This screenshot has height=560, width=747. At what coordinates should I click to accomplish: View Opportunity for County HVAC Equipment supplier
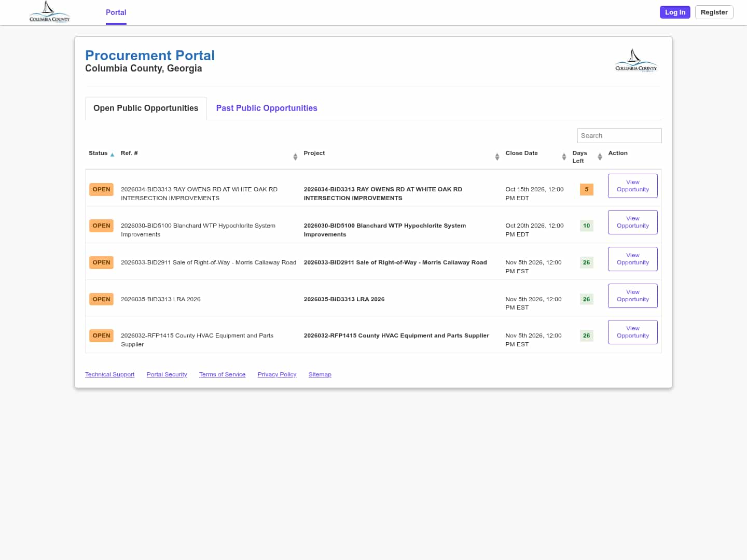point(633,332)
